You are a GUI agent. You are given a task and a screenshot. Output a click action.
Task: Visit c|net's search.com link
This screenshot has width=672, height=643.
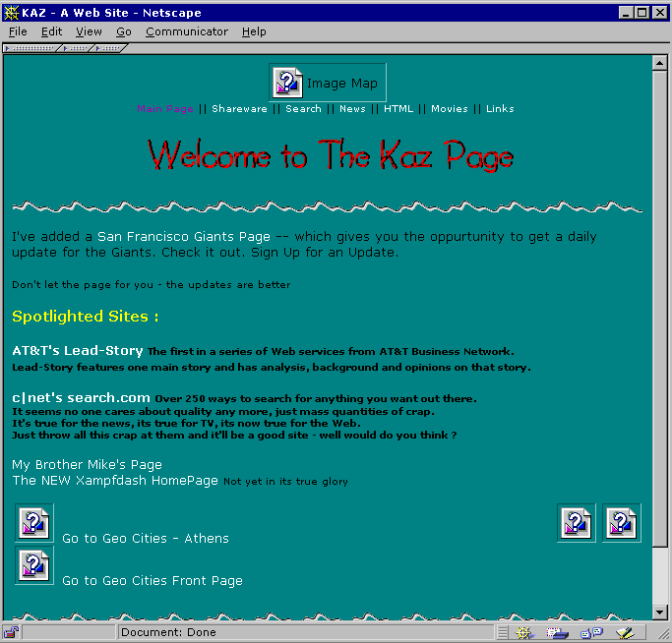pyautogui.click(x=81, y=397)
